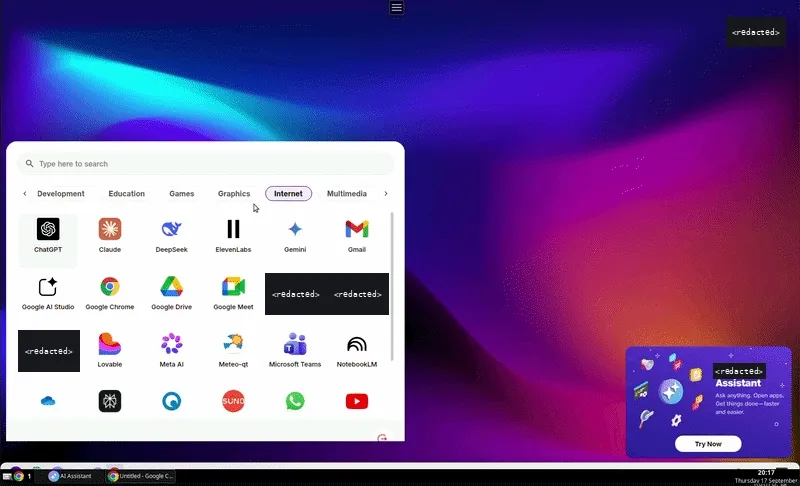Open YouTube
The height and width of the screenshot is (486, 800).
[357, 401]
